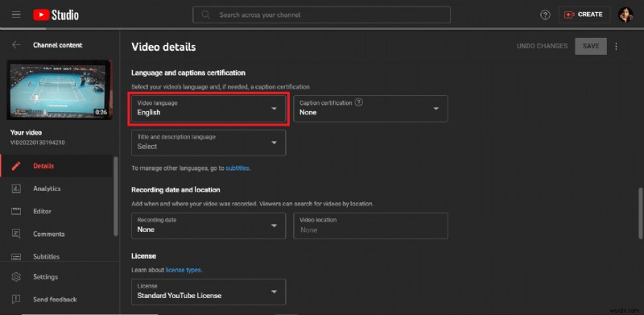Click the SAVE button

pyautogui.click(x=591, y=46)
